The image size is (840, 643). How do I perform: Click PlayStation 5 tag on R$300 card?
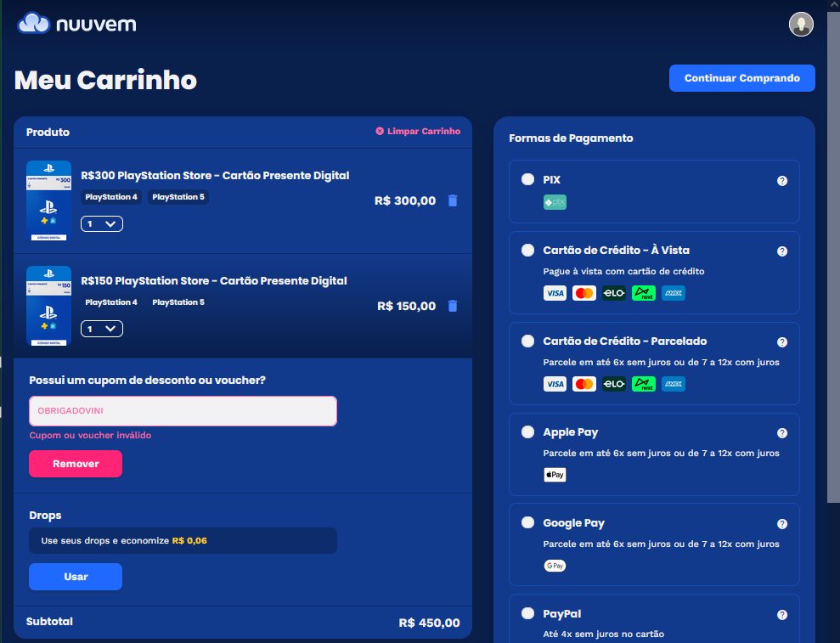click(178, 197)
